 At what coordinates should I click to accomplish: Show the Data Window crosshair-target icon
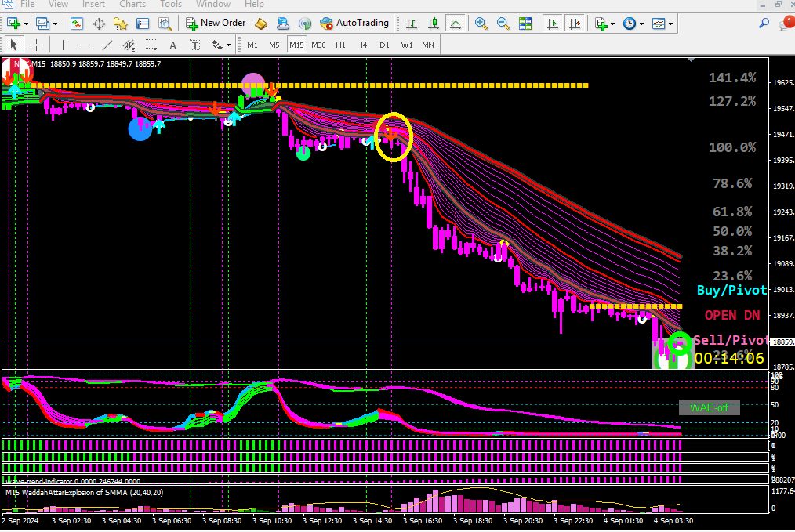tap(99, 24)
